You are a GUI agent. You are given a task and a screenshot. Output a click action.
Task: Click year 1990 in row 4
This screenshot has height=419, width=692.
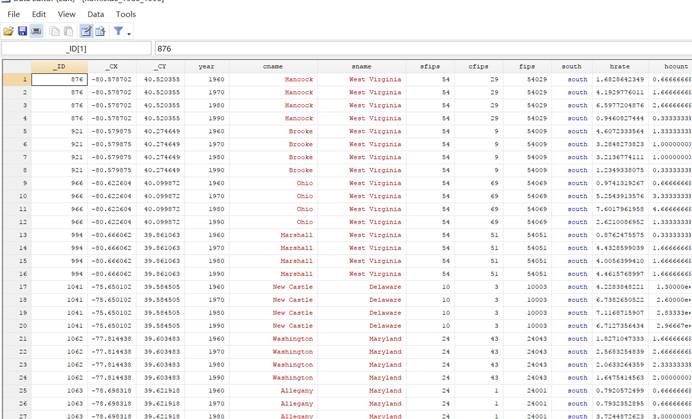(216, 118)
